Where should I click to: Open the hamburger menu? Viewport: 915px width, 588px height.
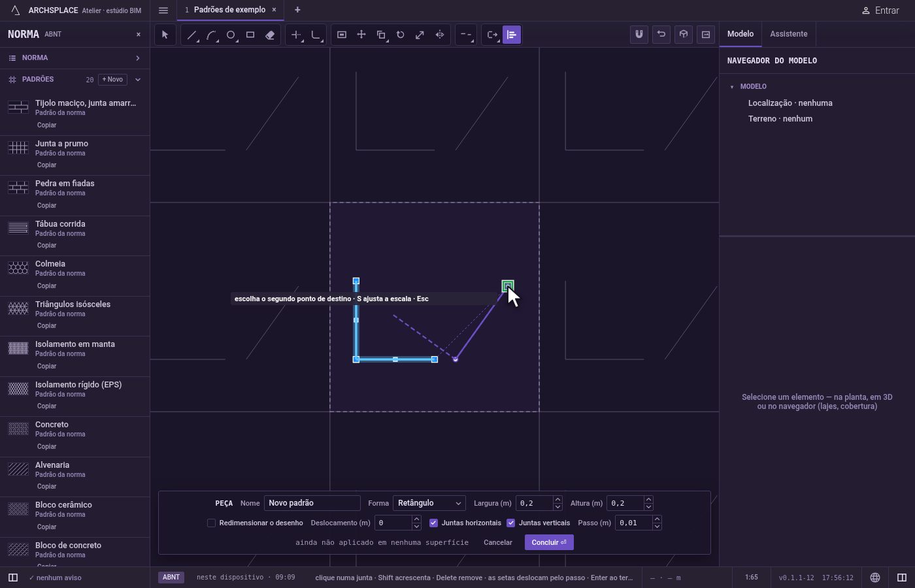[163, 10]
